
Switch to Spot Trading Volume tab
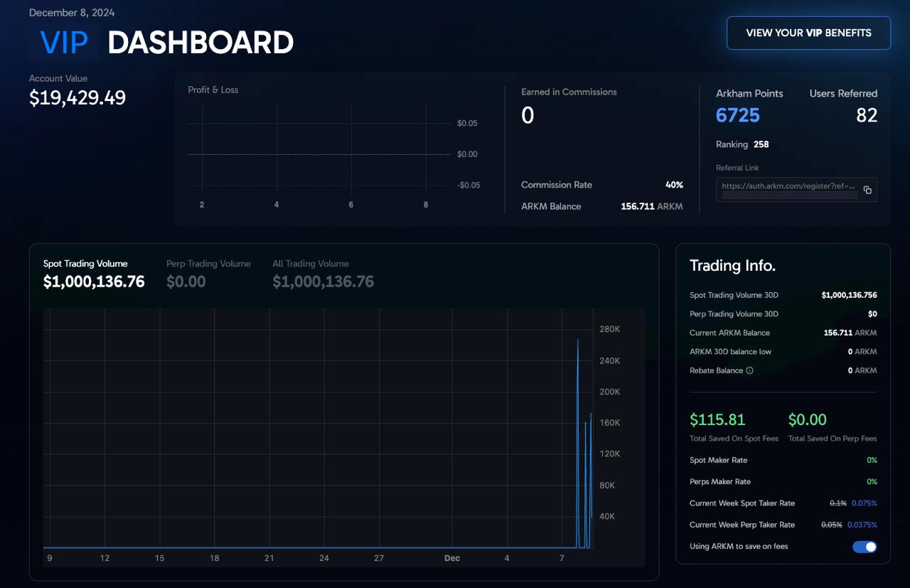[94, 274]
